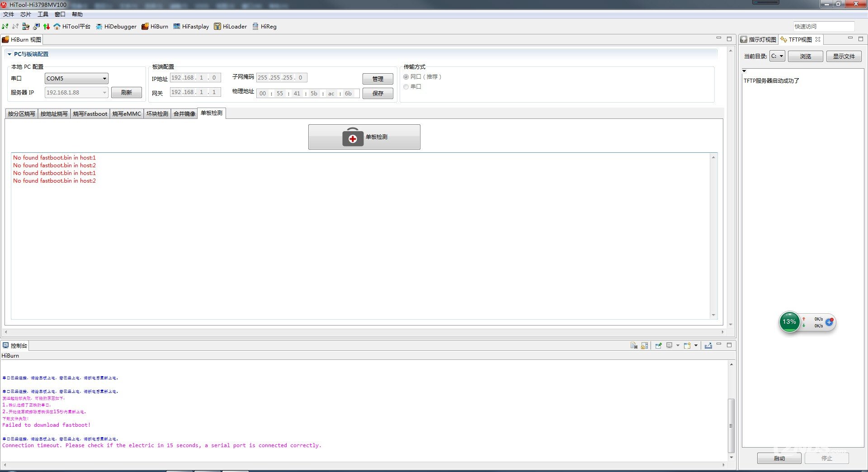Screen dimensions: 868x472
Task: Open display selected console dropdown arrow
Action: point(678,345)
